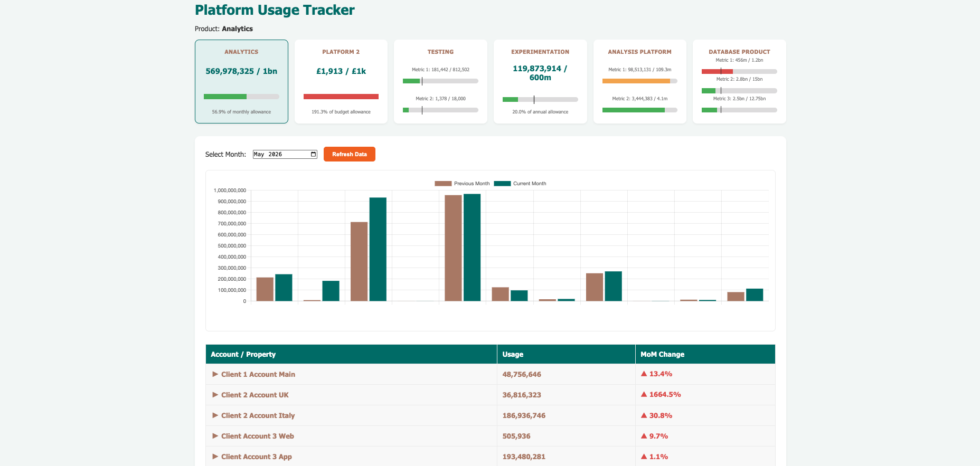The height and width of the screenshot is (466, 980).
Task: Click the 1.1% MoM change value
Action: click(x=654, y=457)
